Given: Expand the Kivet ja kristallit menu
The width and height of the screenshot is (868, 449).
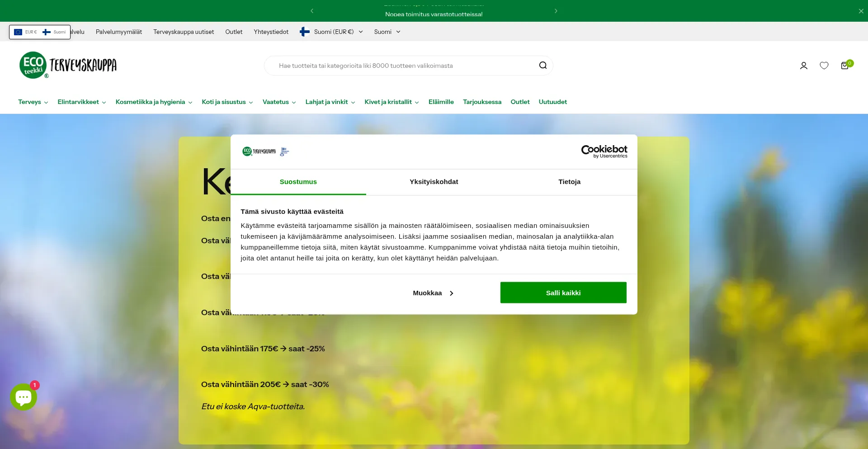Looking at the screenshot, I should coord(392,102).
